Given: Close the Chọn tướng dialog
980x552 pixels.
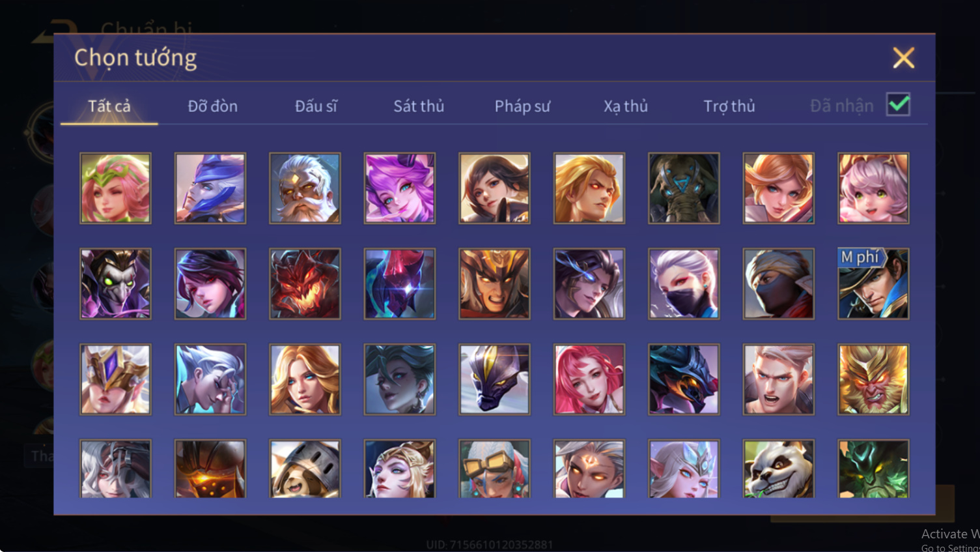Looking at the screenshot, I should coord(904,57).
